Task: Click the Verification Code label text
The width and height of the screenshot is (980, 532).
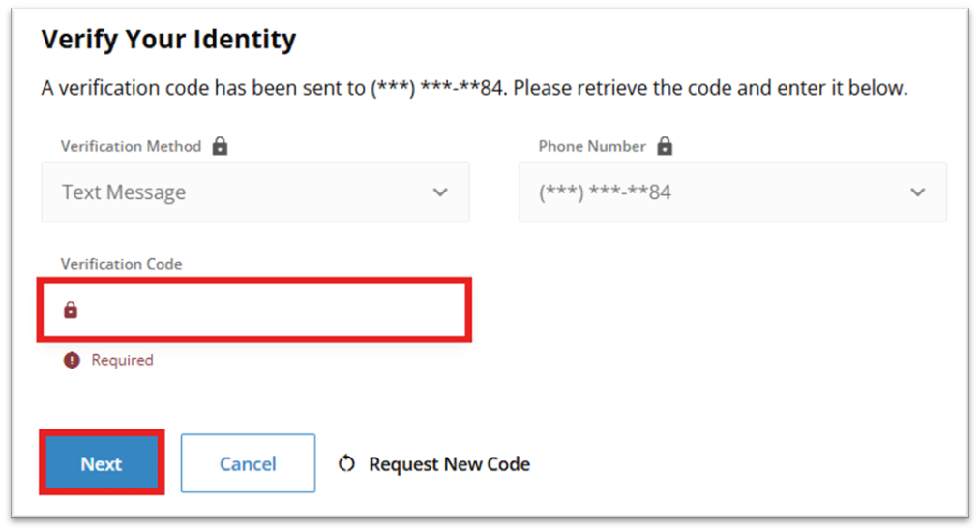Action: click(121, 264)
